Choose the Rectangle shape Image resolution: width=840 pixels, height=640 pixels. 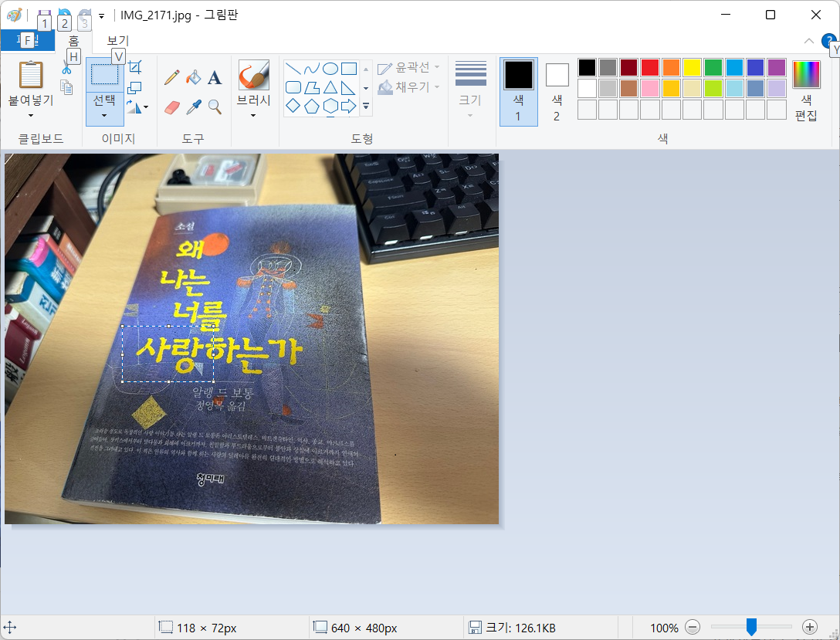pyautogui.click(x=349, y=69)
